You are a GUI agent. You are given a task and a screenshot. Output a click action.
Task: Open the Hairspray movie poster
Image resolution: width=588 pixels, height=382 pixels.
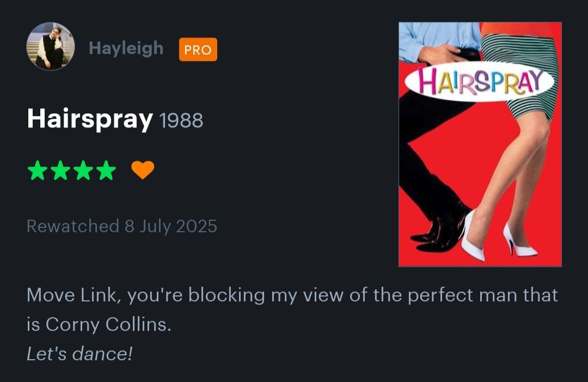coord(480,144)
